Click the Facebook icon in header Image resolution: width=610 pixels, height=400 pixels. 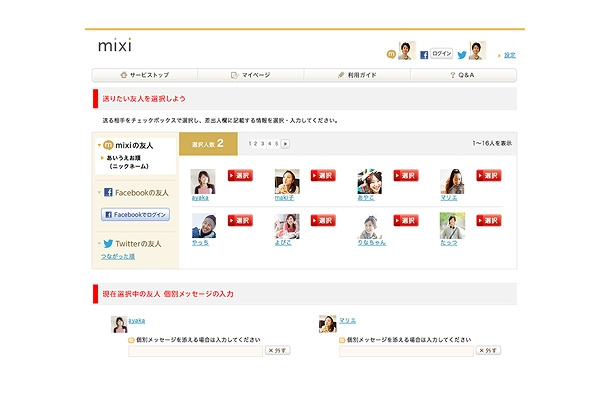(x=424, y=55)
